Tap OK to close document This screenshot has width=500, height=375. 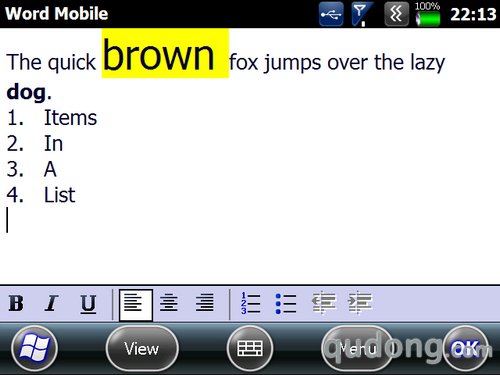pyautogui.click(x=465, y=348)
